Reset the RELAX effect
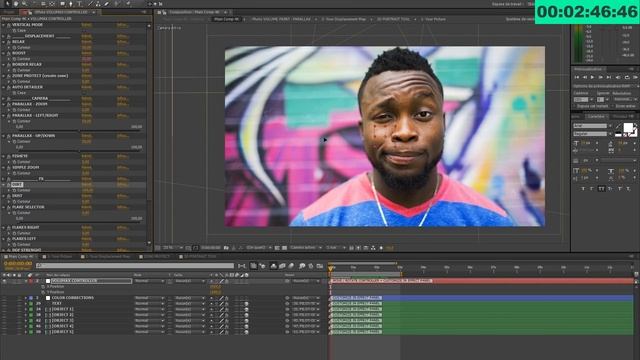 pyautogui.click(x=86, y=42)
